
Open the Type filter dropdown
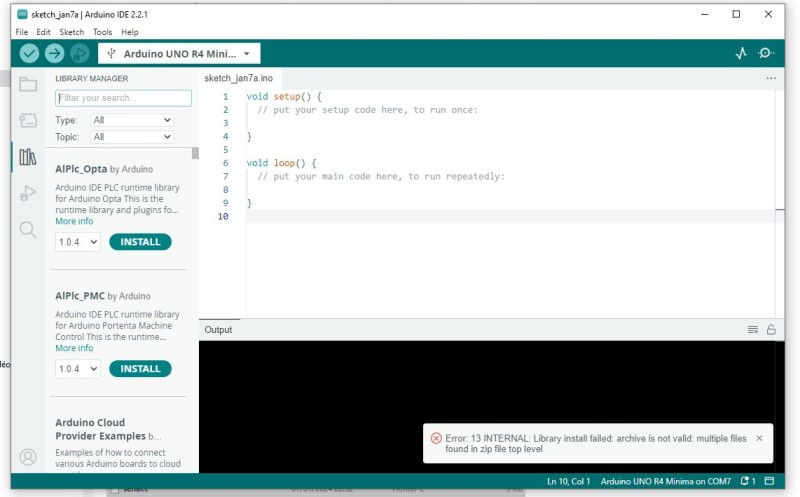tap(132, 120)
